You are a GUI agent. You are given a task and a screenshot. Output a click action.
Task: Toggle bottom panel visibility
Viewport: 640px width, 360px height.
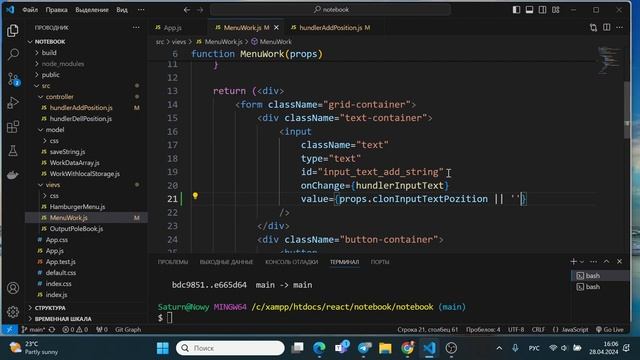[x=529, y=9]
